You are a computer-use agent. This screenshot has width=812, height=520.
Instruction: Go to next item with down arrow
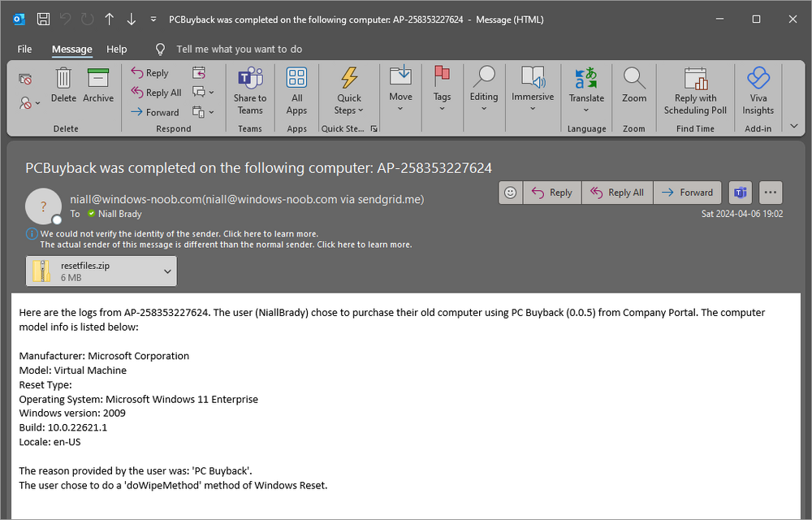(132, 19)
